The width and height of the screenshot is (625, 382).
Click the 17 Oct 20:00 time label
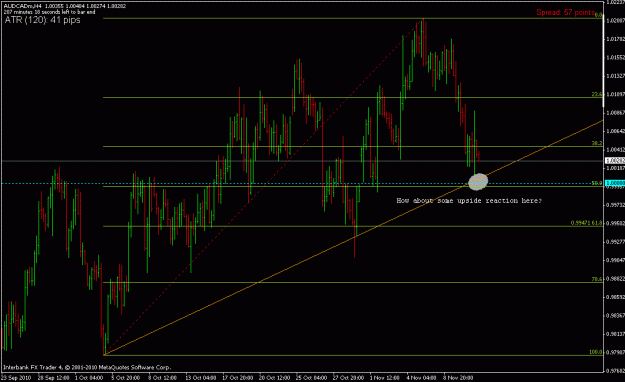[x=238, y=378]
